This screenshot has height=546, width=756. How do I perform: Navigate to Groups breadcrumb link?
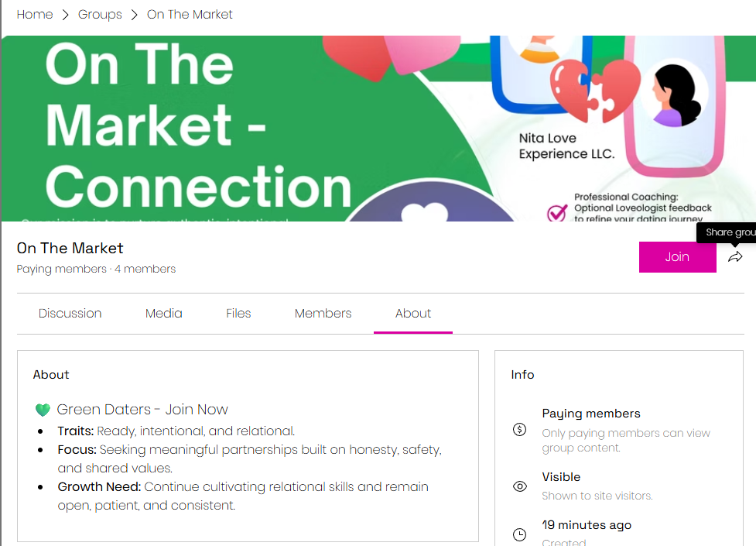[x=100, y=15]
